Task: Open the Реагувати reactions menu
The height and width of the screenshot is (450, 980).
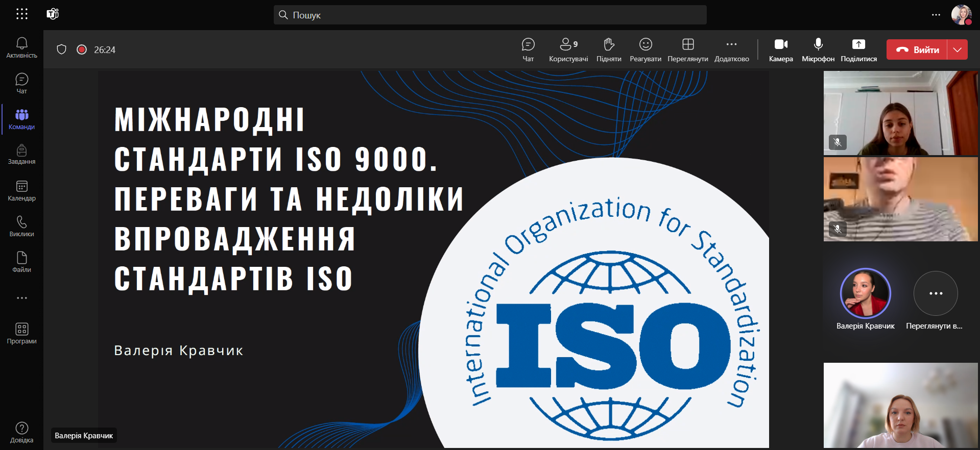Action: (646, 50)
